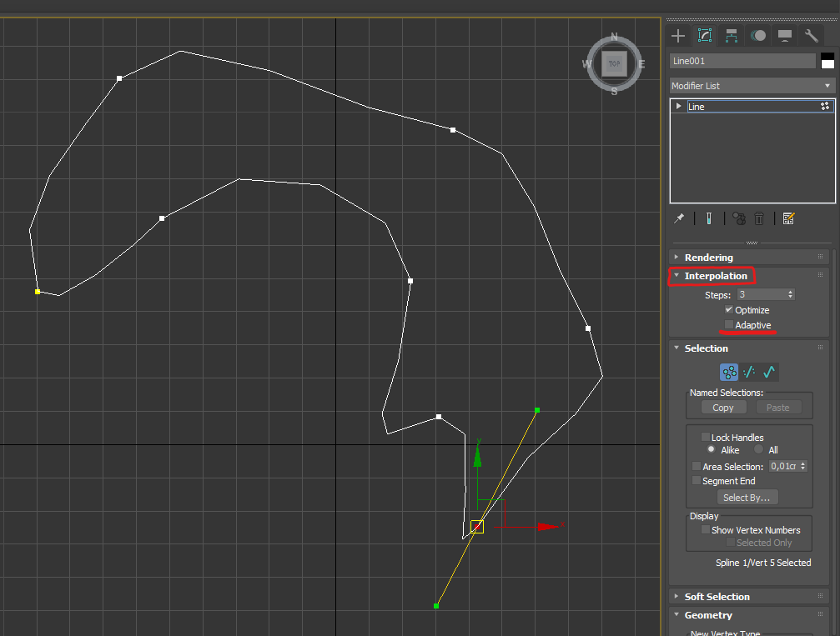The width and height of the screenshot is (840, 636).
Task: Click the Select By... button
Action: pyautogui.click(x=747, y=498)
